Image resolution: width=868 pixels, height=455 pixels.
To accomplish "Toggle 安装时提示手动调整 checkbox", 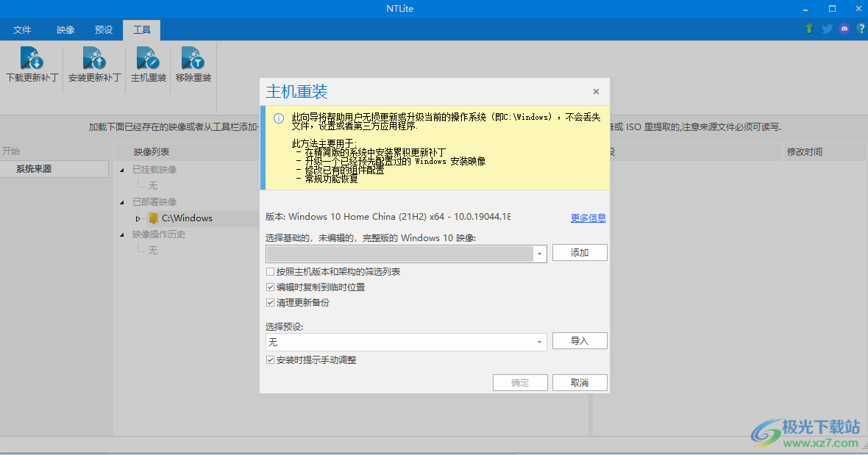I will pos(270,360).
